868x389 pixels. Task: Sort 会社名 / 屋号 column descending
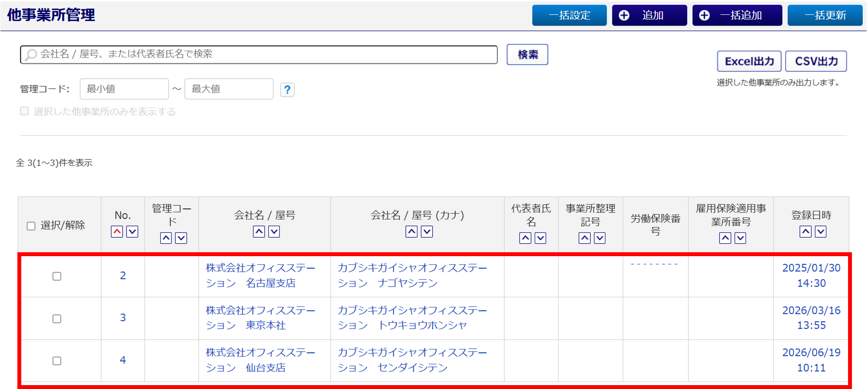click(x=274, y=232)
